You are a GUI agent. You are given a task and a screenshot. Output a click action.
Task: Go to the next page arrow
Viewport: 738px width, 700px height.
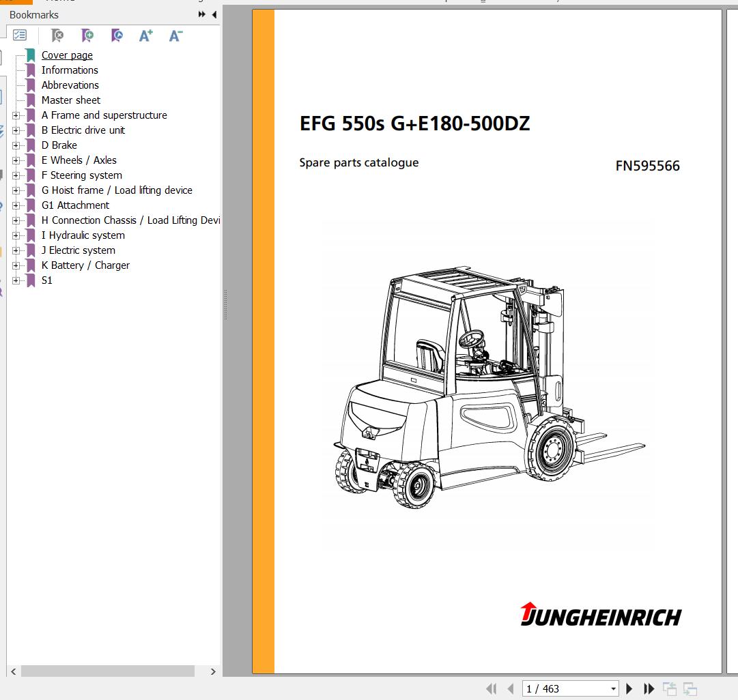(x=629, y=689)
